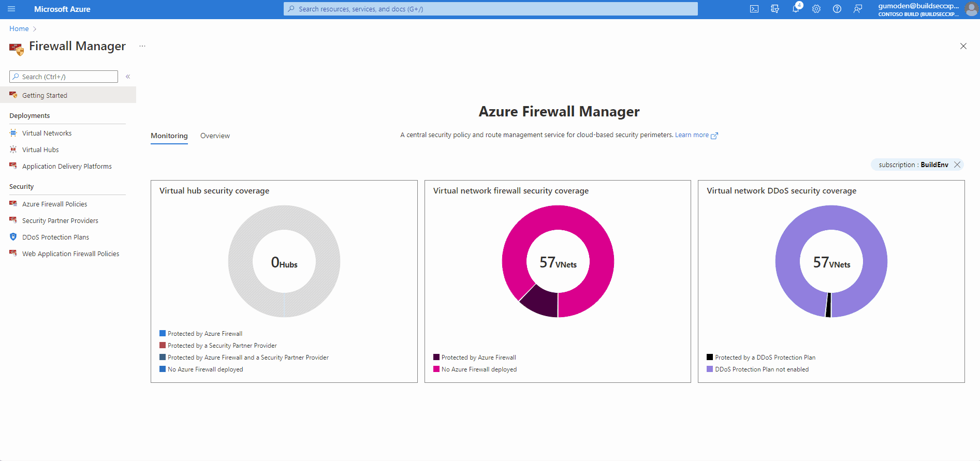The width and height of the screenshot is (980, 461).
Task: Switch to the Overview tab
Action: click(x=215, y=136)
